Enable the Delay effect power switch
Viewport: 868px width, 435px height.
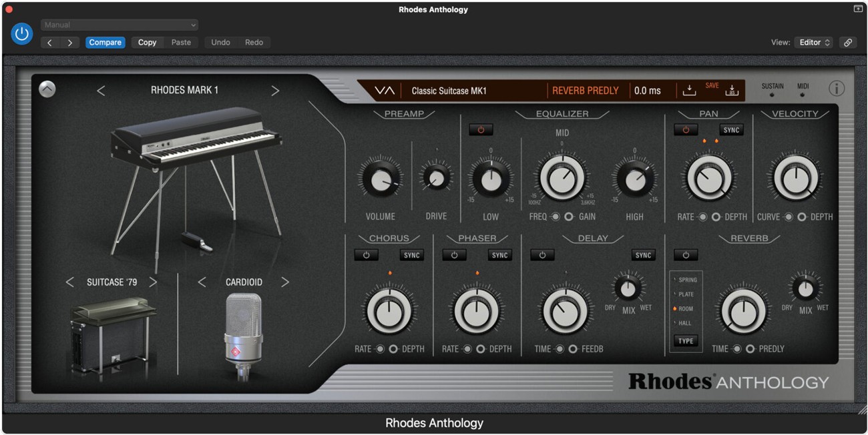click(x=542, y=255)
